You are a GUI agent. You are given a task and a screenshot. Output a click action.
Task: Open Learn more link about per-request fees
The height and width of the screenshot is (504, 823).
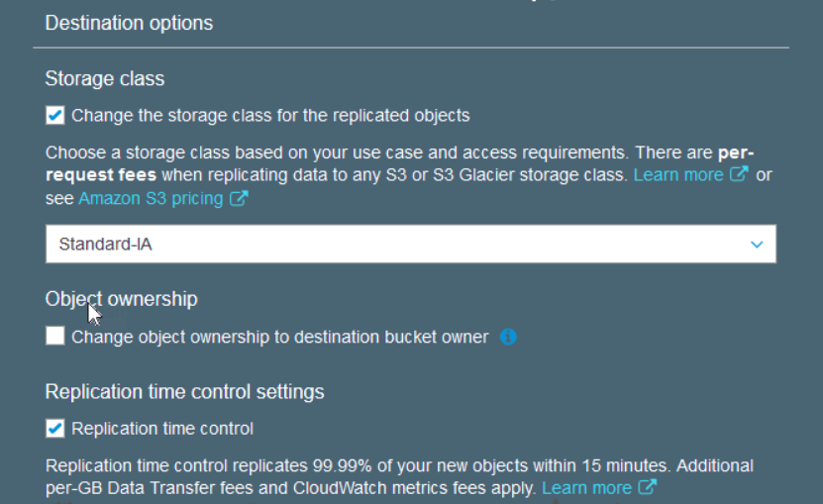click(678, 175)
